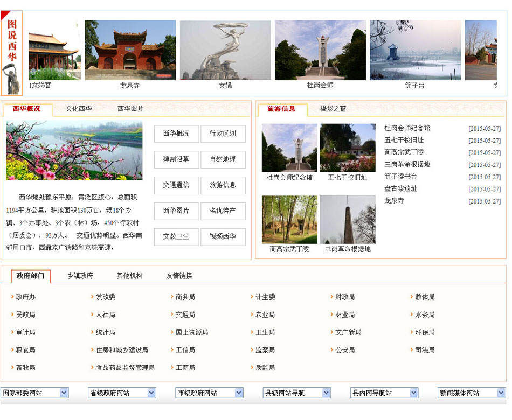Open the 视频西华 button

tap(223, 237)
